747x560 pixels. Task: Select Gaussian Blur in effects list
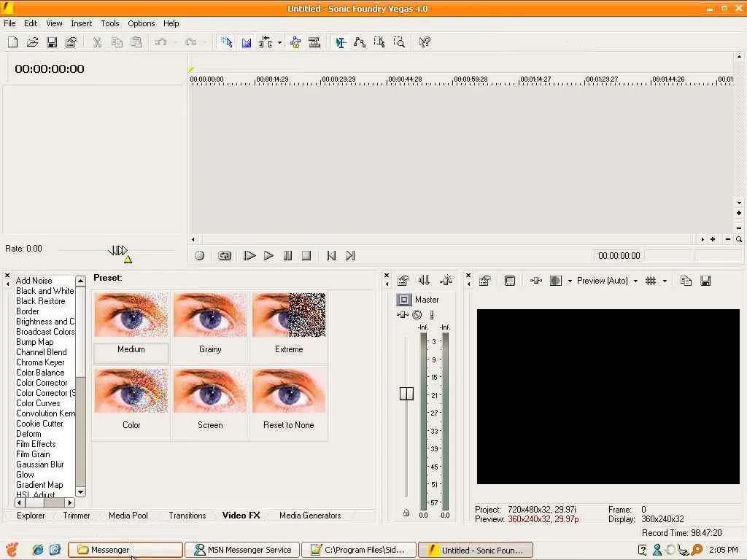click(x=40, y=464)
